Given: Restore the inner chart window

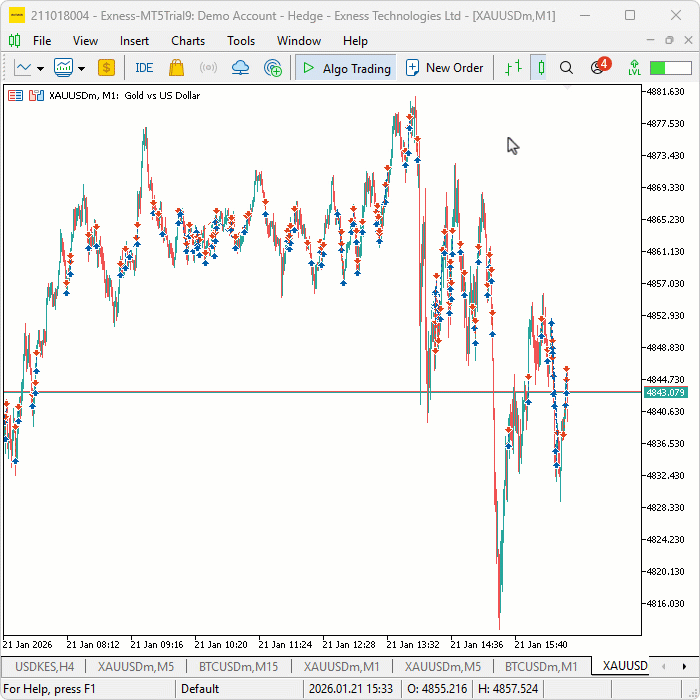Looking at the screenshot, I should pyautogui.click(x=669, y=40).
